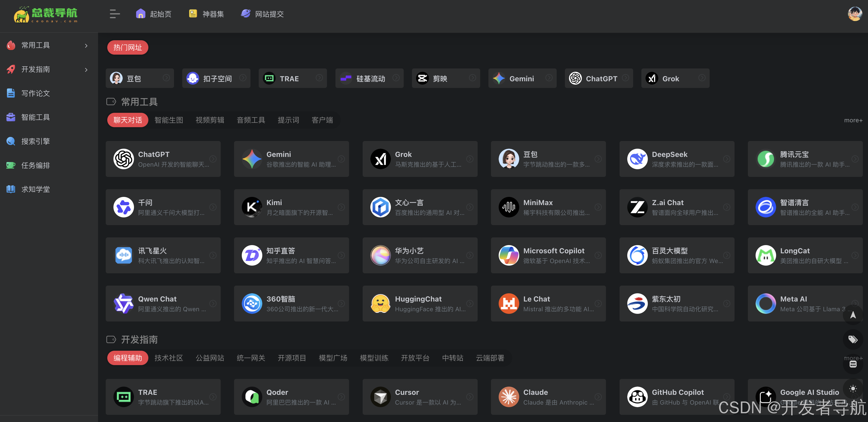This screenshot has height=422, width=868.
Task: Click the Claude starburst logo
Action: [509, 397]
